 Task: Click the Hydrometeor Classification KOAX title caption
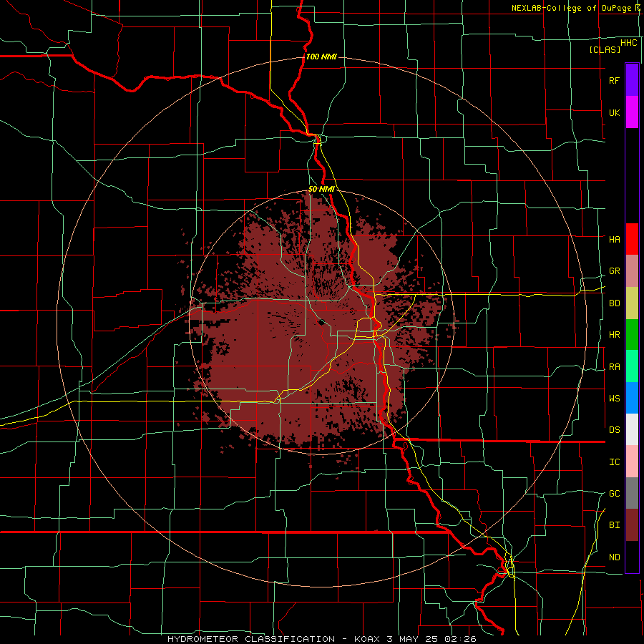pos(321,639)
